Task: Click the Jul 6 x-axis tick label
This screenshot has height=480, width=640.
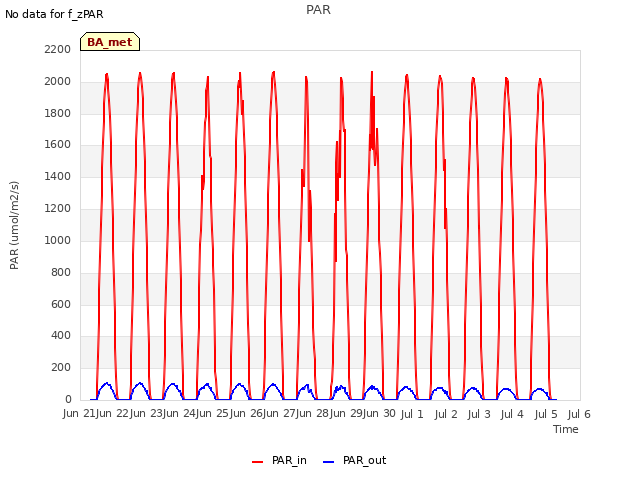Action: 579,414
